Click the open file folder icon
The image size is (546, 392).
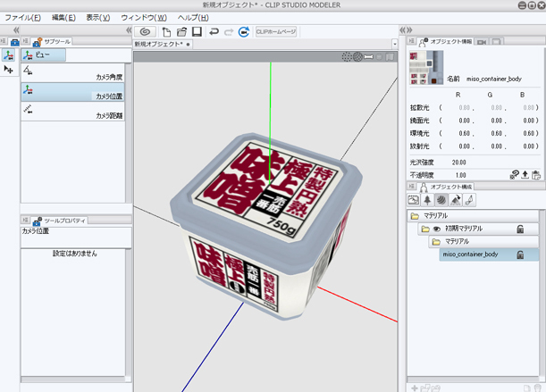(x=181, y=32)
